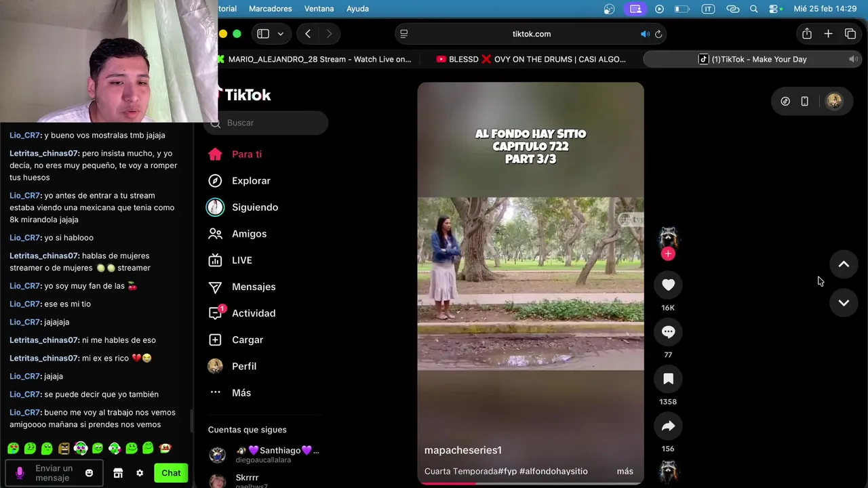
Task: Expand the video description with más
Action: pyautogui.click(x=625, y=471)
